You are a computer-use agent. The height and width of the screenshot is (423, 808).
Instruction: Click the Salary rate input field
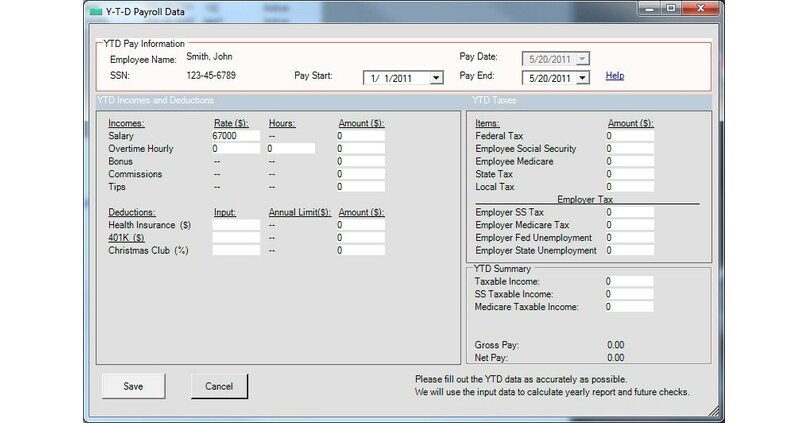[235, 135]
